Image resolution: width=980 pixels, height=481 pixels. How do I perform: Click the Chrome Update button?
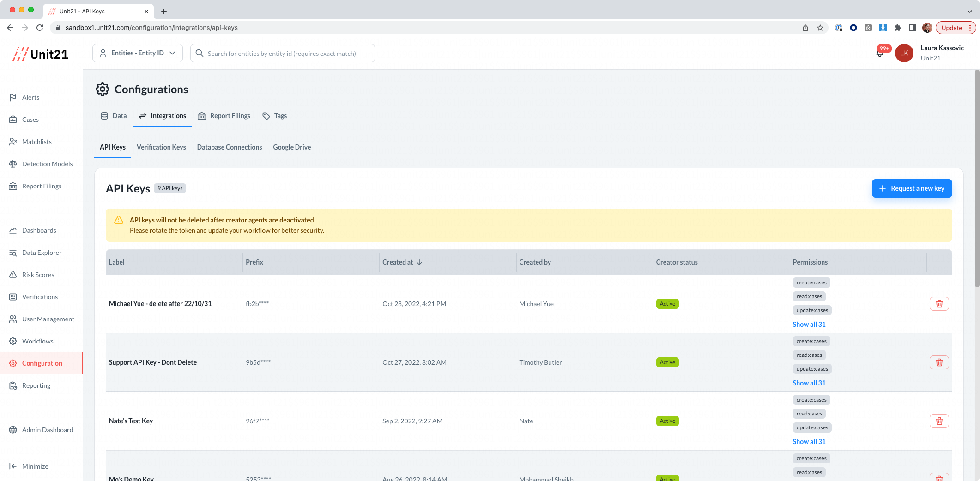pos(956,28)
